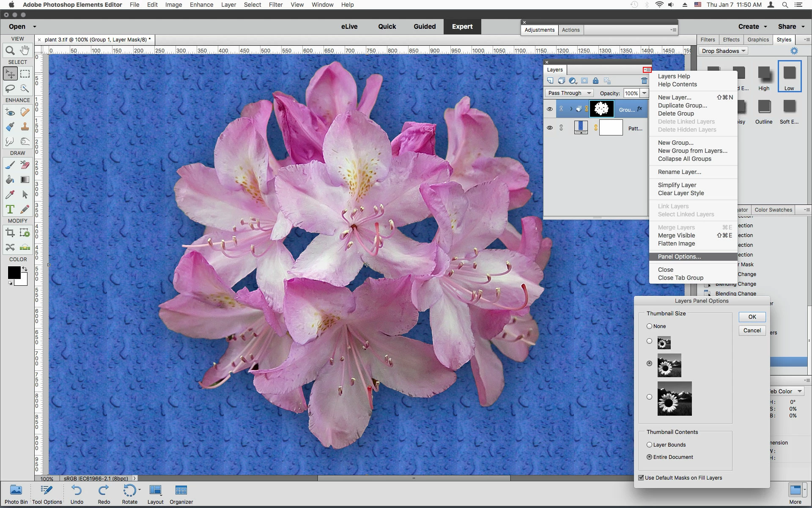
Task: Pick the Horizontal Type tool
Action: (10, 209)
